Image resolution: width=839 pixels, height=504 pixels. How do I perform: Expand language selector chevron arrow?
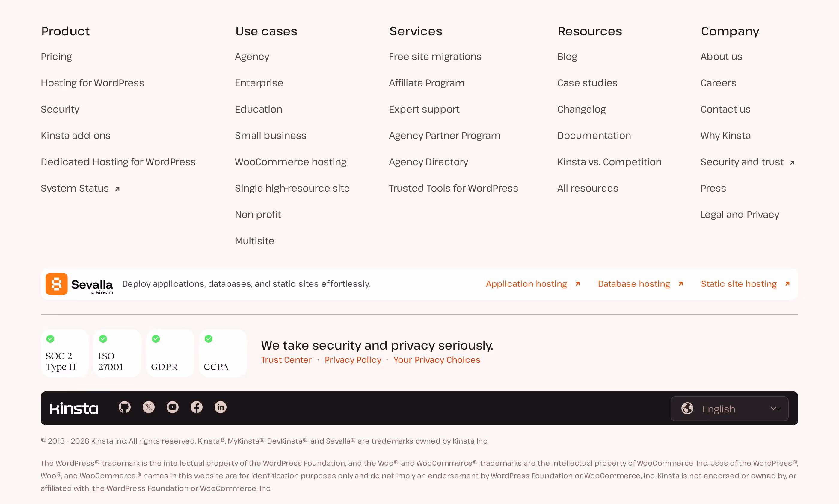pyautogui.click(x=775, y=408)
